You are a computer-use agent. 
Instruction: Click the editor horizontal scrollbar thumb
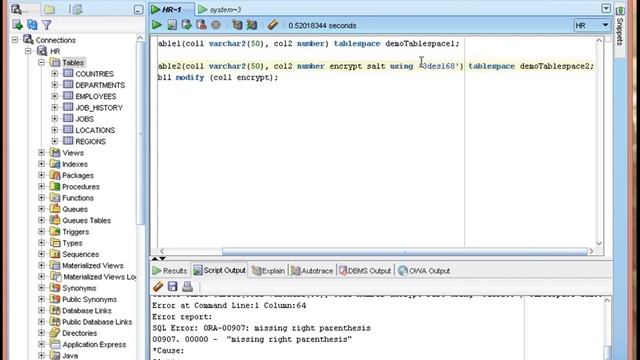pyautogui.click(x=404, y=251)
